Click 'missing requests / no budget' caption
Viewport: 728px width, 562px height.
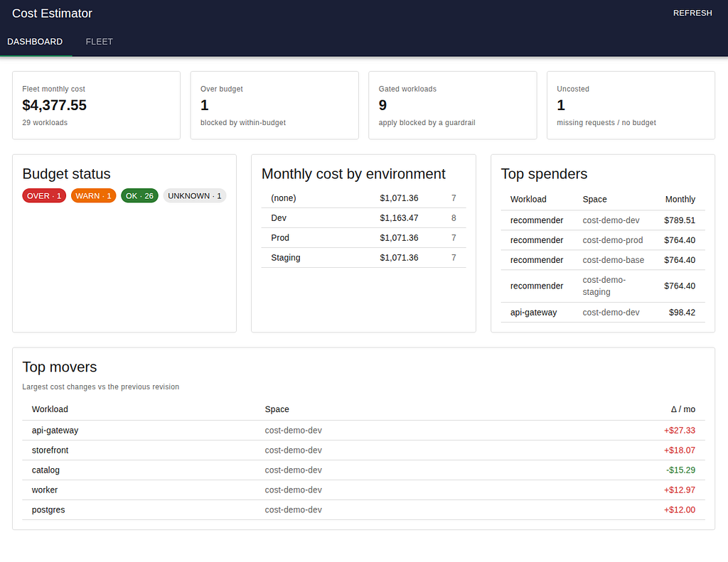(x=606, y=122)
